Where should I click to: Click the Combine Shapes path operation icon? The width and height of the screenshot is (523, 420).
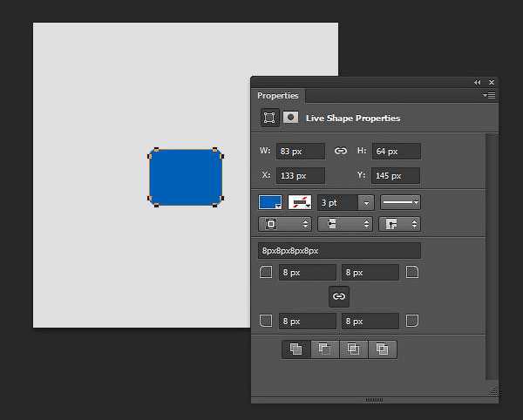click(x=296, y=349)
